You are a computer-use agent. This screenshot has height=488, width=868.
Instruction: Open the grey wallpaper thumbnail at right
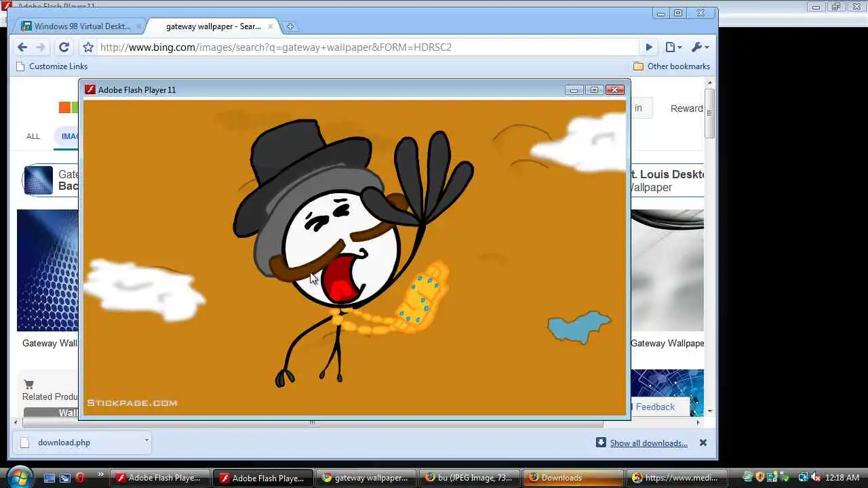[667, 270]
